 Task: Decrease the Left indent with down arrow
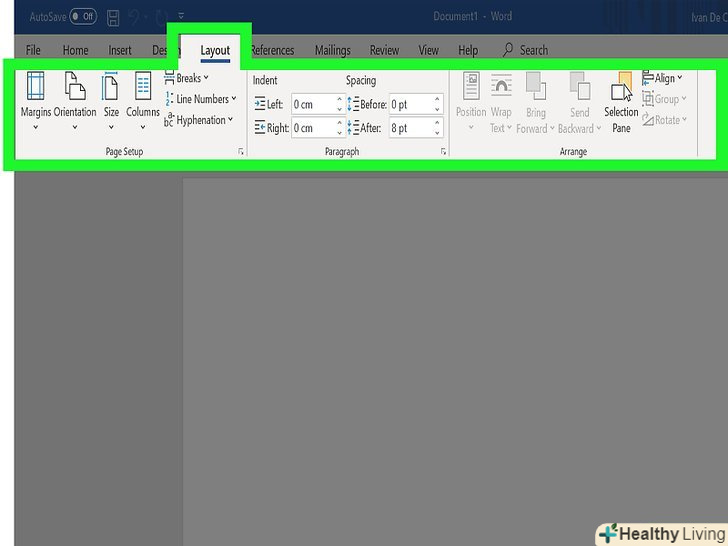[x=340, y=110]
